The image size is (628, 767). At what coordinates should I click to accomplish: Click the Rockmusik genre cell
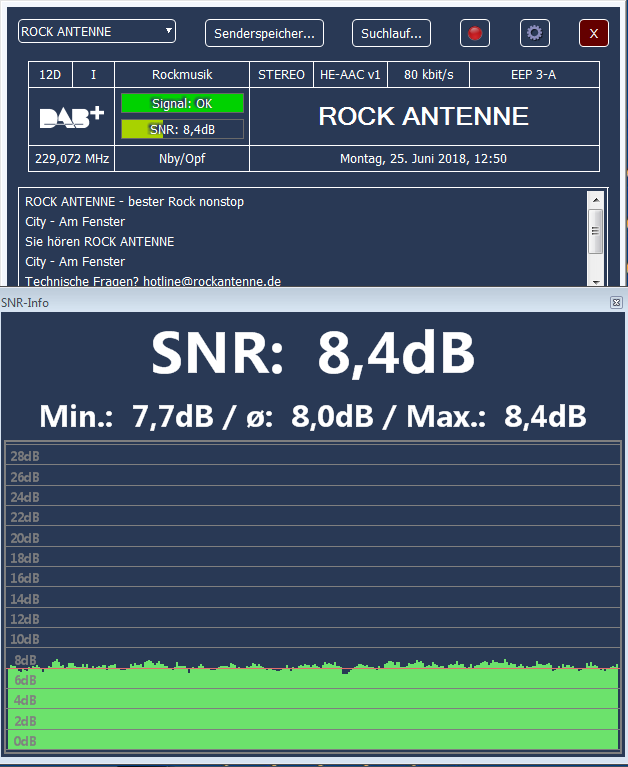[182, 75]
